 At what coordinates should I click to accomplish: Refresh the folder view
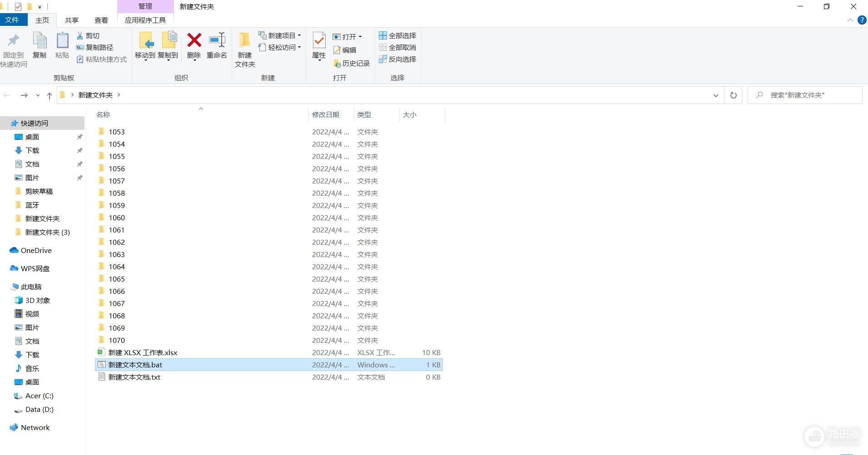(733, 95)
